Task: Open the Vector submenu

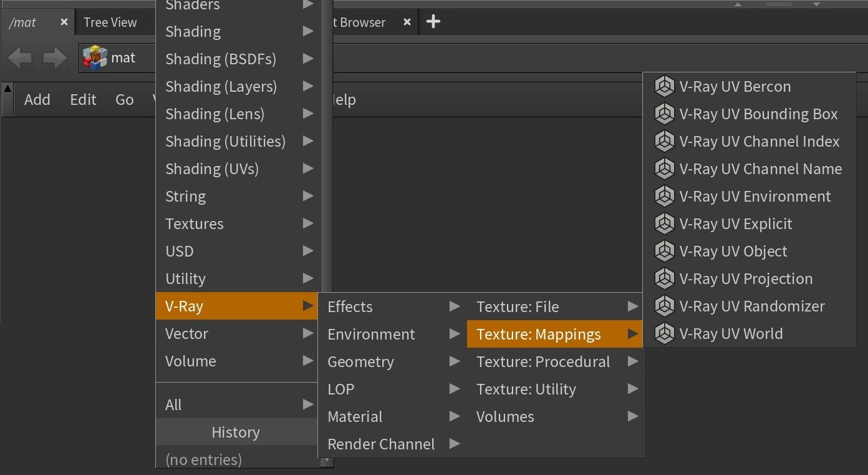Action: tap(238, 333)
